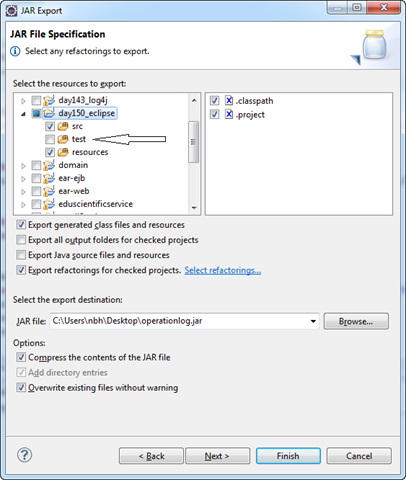Screen dimensions: 406x480
Task: Go to the previous page with Back
Action: [151, 456]
